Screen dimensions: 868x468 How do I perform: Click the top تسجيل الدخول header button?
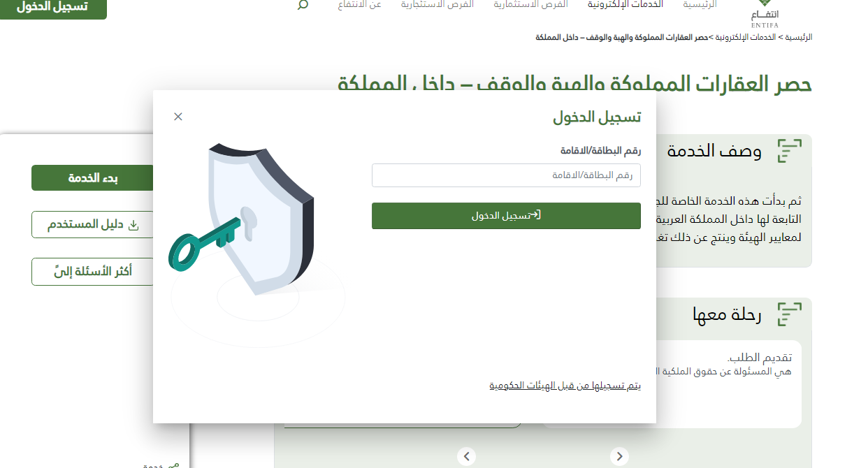pyautogui.click(x=53, y=8)
